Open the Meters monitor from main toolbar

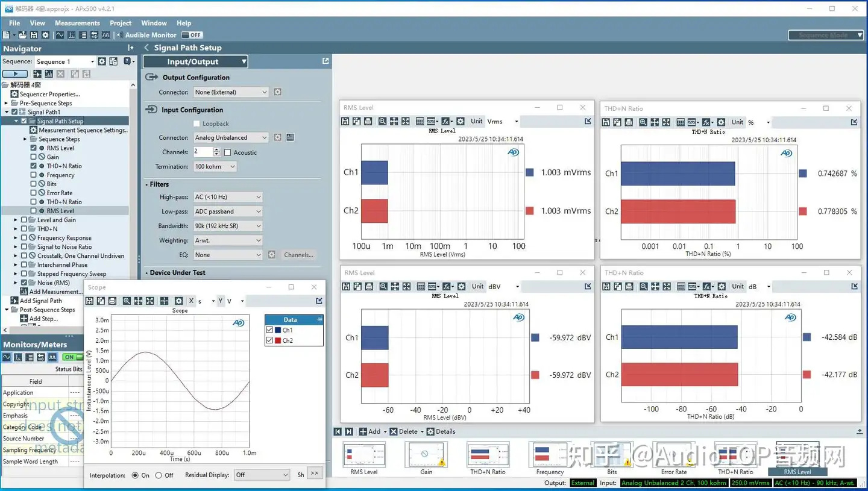(83, 35)
